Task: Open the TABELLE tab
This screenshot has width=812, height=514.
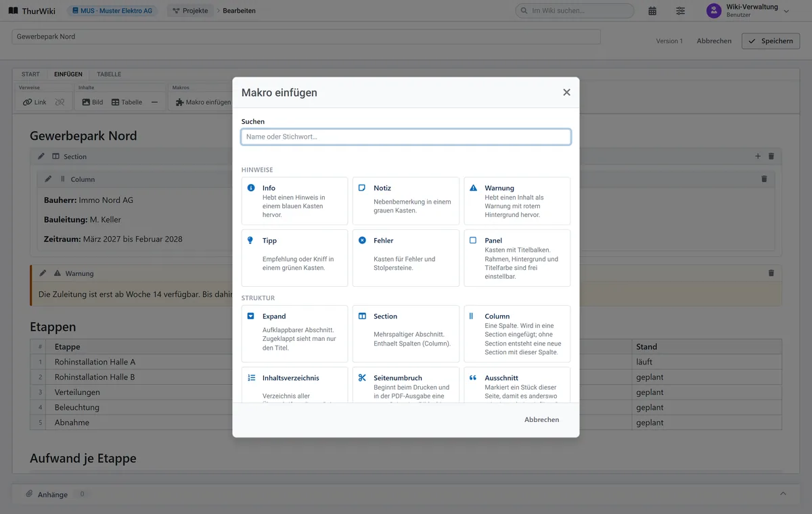Action: click(x=109, y=74)
